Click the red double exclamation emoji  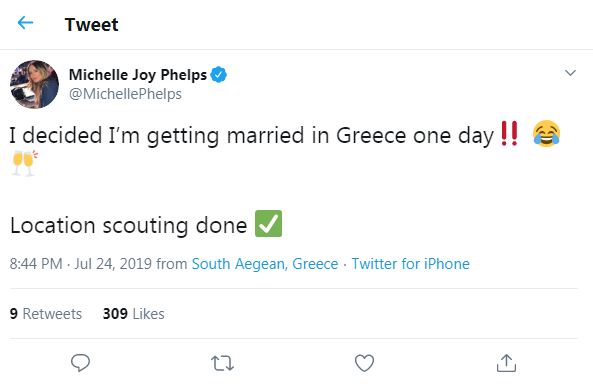click(509, 134)
